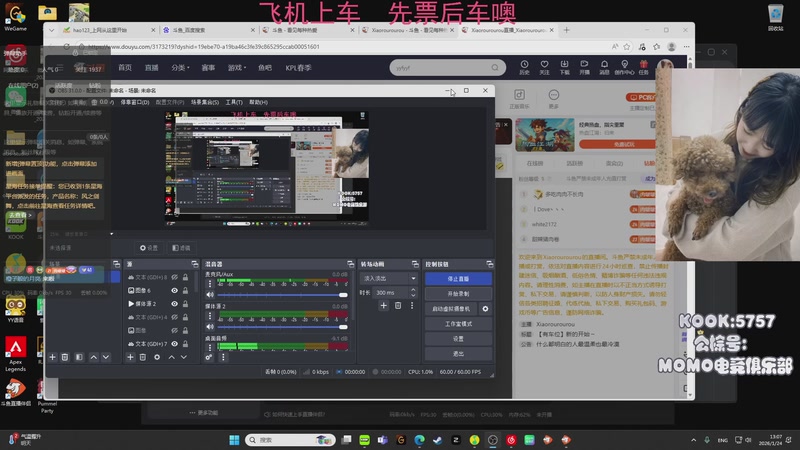Open source properties gear in sources toolbar

click(157, 357)
